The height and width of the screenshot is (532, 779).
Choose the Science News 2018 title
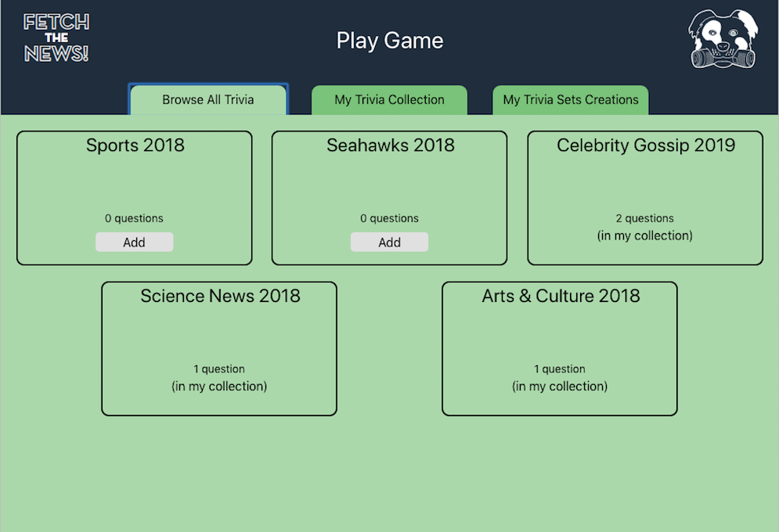point(220,296)
